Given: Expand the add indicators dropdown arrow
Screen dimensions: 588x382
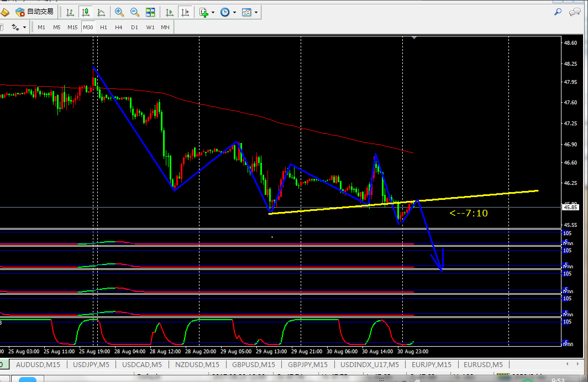Looking at the screenshot, I should coord(213,12).
